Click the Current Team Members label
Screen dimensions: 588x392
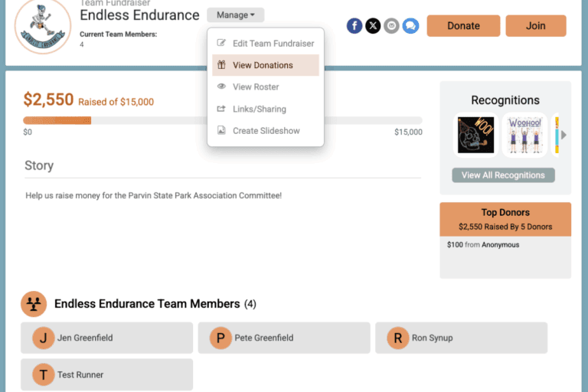click(x=118, y=34)
